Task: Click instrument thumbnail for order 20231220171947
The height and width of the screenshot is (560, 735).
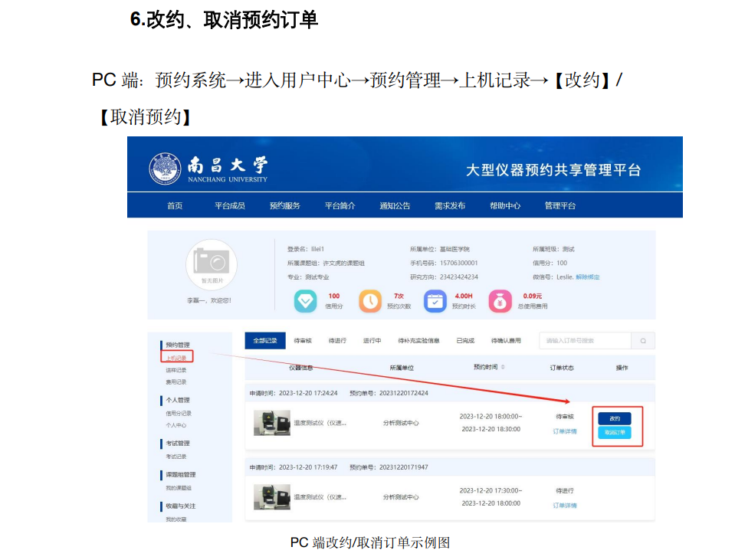Action: 272,496
